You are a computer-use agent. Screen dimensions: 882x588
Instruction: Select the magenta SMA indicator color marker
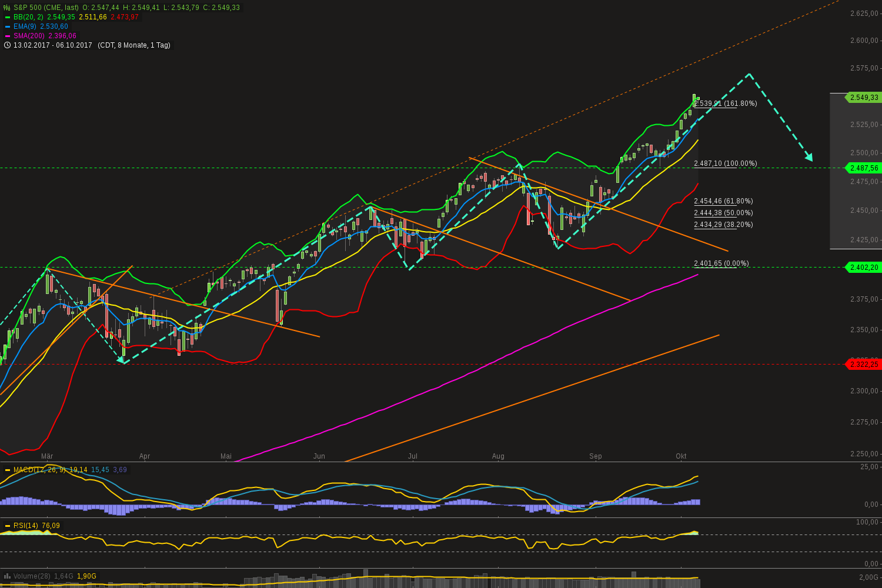(8, 36)
